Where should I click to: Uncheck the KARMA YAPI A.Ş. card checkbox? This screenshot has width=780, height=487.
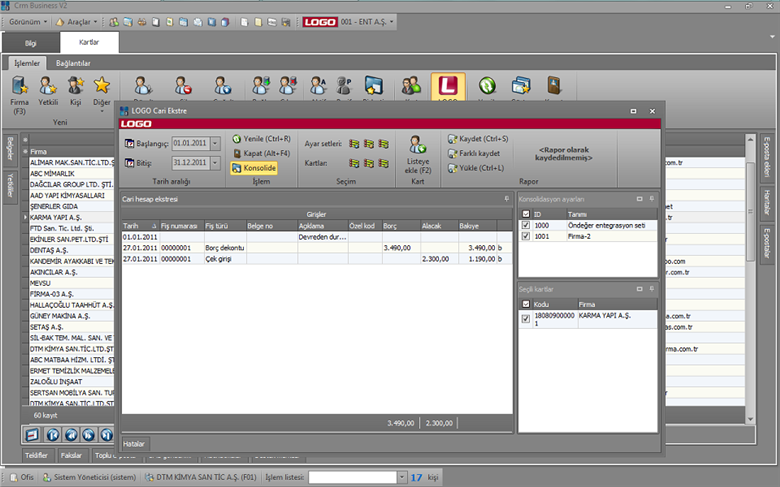tap(526, 319)
